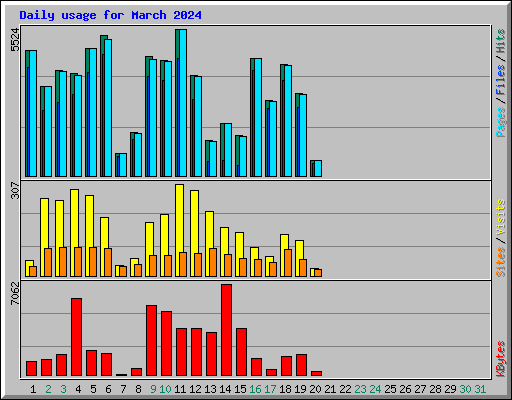Click the KBytes legend label
Image resolution: width=512 pixels, height=400 pixels.
[x=500, y=359]
